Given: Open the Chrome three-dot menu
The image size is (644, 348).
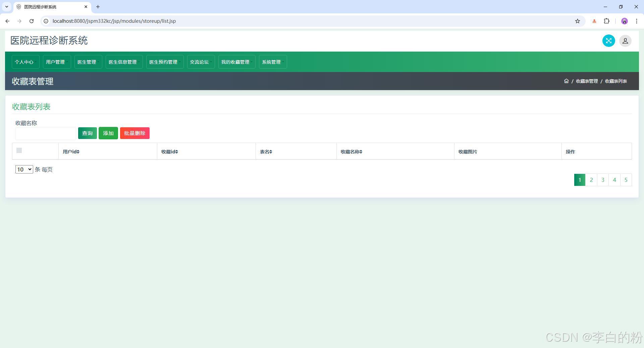Looking at the screenshot, I should [636, 21].
